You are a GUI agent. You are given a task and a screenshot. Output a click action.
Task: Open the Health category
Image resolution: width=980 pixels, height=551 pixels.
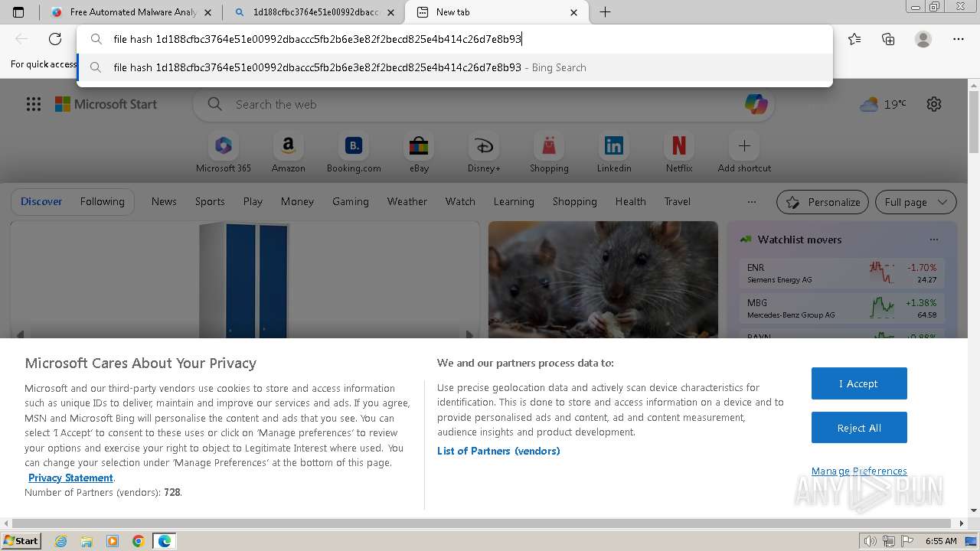[x=630, y=201]
